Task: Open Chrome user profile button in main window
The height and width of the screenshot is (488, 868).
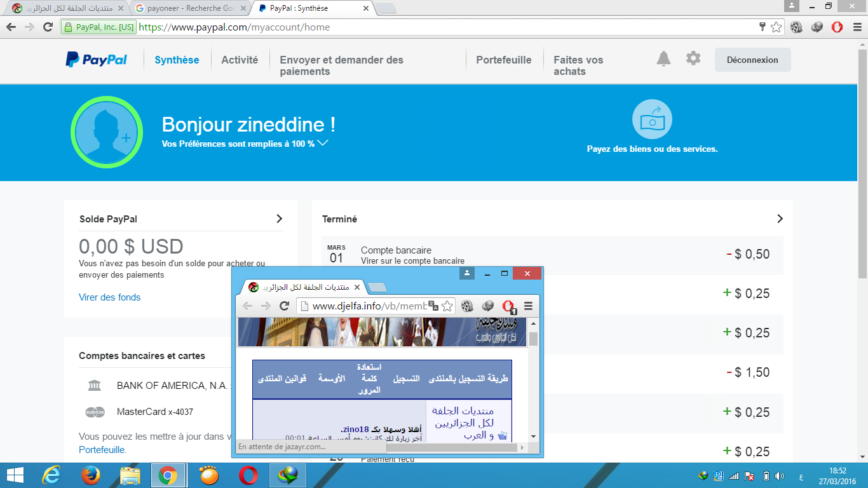Action: tap(791, 6)
